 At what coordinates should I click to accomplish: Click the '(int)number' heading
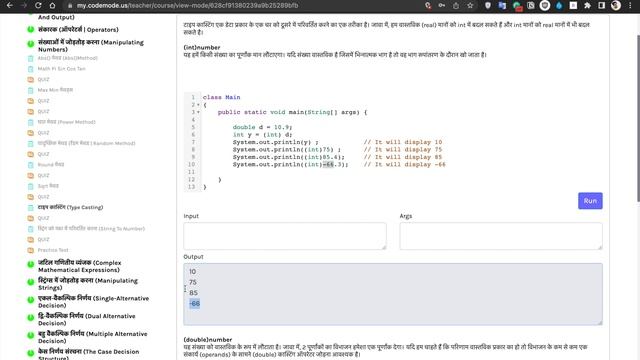point(202,47)
